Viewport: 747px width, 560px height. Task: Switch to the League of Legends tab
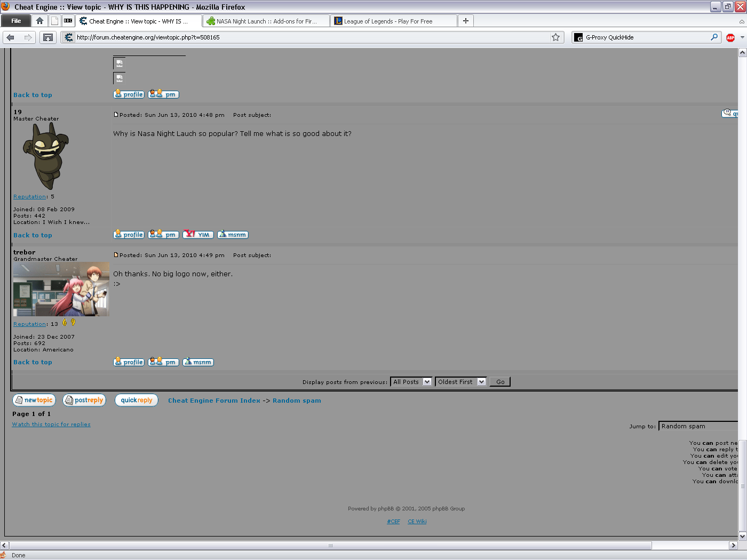coord(392,21)
